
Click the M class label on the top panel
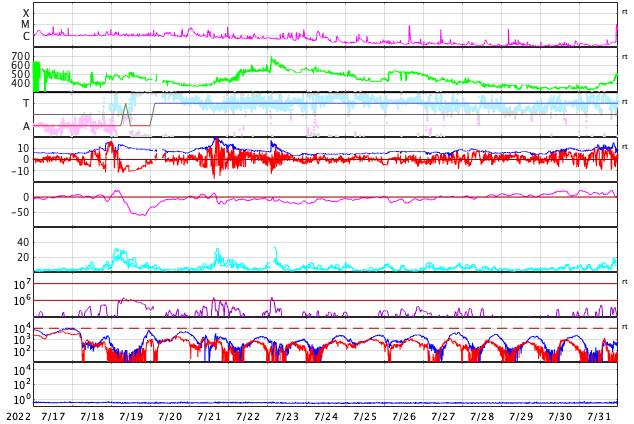25,25
